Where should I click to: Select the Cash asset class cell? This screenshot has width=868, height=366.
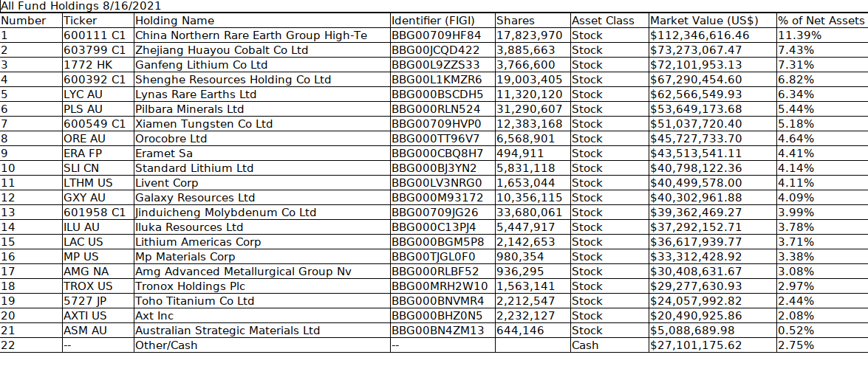609,345
